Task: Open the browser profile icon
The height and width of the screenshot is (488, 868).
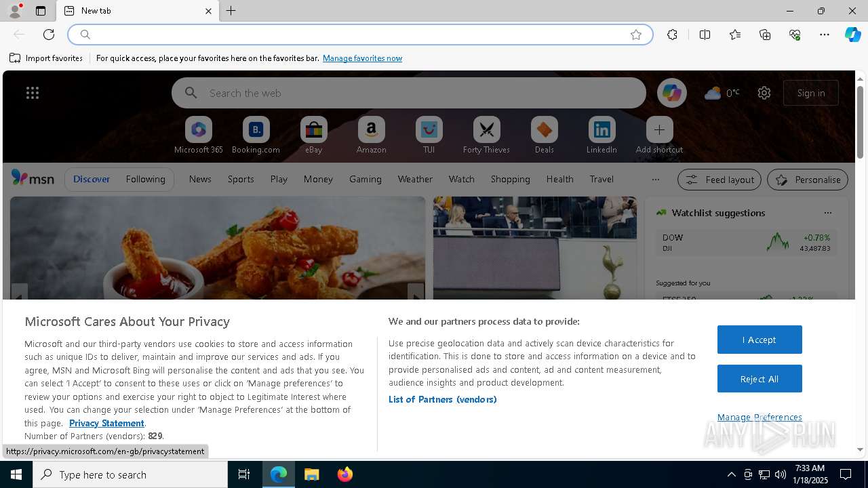Action: point(14,11)
